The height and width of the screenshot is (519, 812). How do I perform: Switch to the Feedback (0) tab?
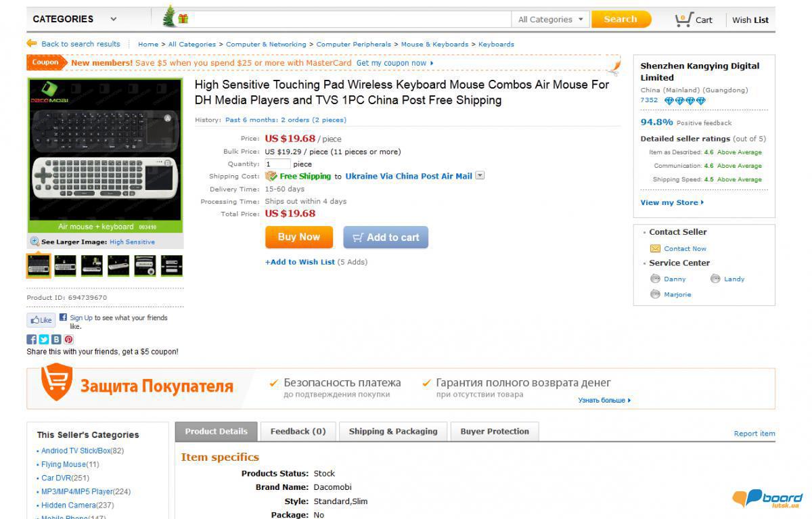298,432
